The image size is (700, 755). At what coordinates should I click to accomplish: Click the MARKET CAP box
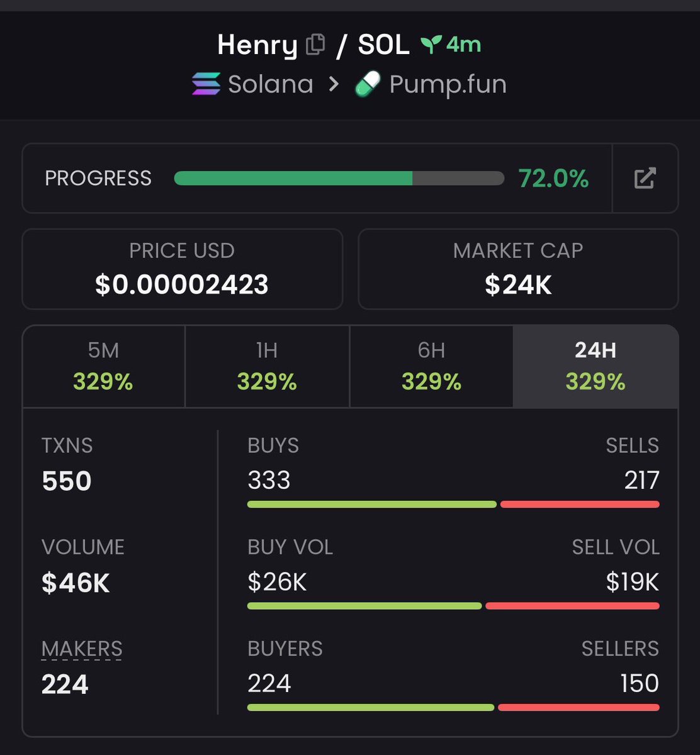[518, 269]
